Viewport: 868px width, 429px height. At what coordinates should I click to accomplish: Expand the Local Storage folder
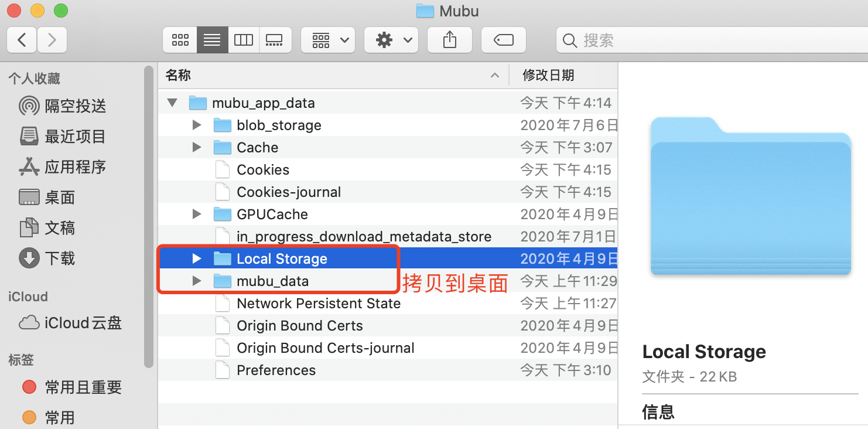pyautogui.click(x=197, y=259)
